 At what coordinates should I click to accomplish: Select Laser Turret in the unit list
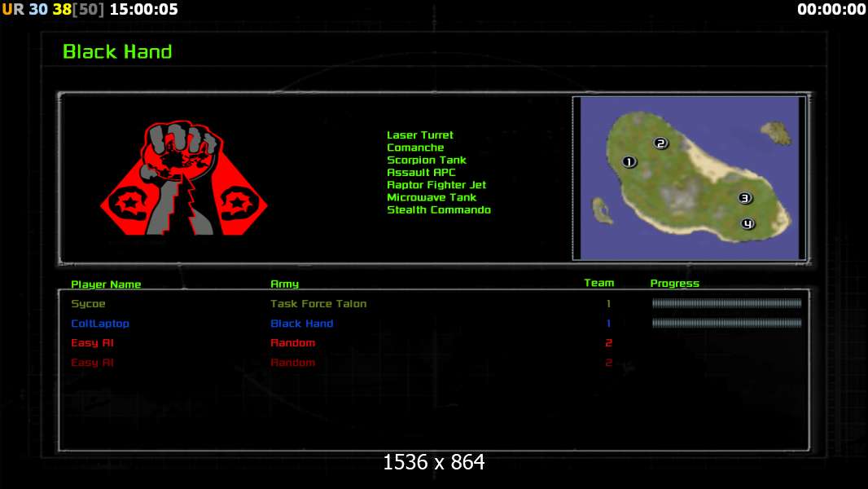click(x=419, y=135)
